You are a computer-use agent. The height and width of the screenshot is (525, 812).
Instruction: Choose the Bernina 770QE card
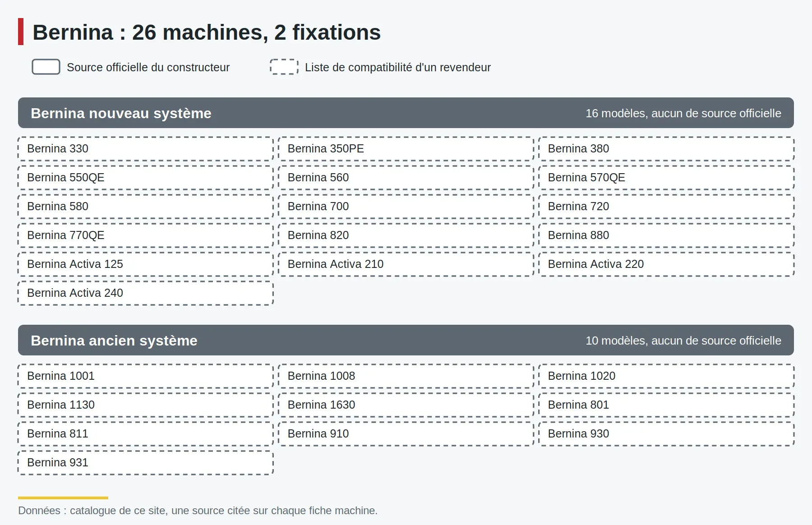(x=146, y=235)
